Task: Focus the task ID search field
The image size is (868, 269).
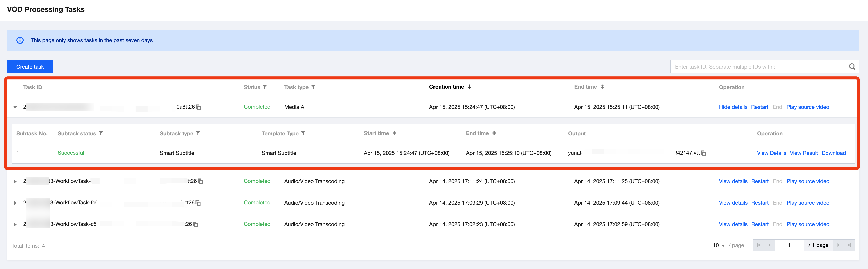Action: click(758, 67)
